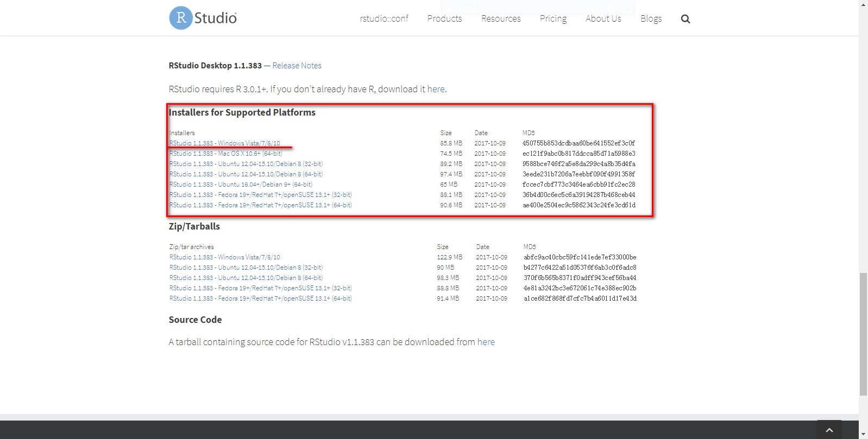Click the 'here' link for source code tarball
Viewport: 868px width, 439px height.
486,342
